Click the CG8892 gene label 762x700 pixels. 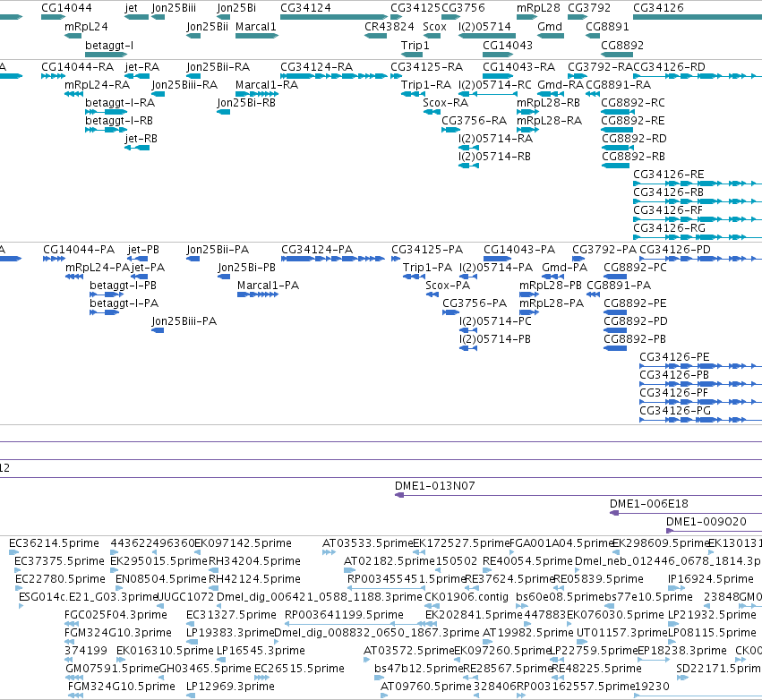(x=622, y=45)
